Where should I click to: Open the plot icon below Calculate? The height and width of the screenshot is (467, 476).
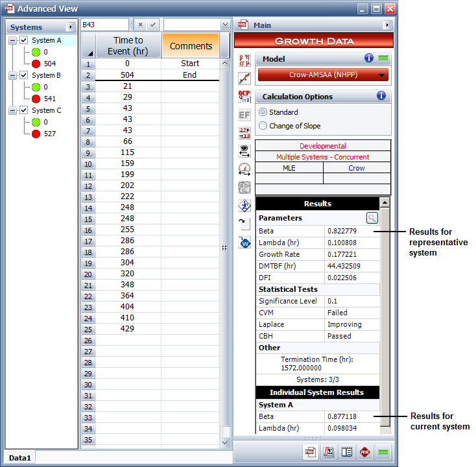point(244,78)
